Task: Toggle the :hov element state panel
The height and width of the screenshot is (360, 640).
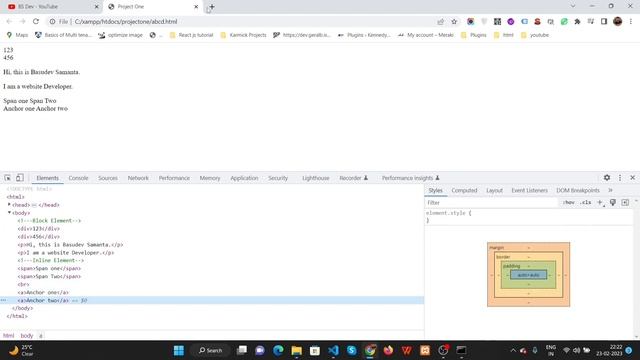Action: pos(569,202)
